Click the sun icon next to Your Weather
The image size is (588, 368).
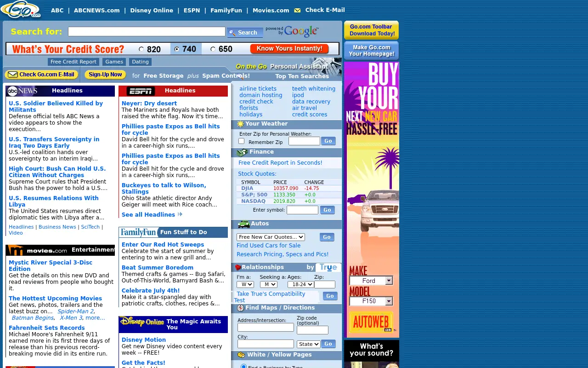(240, 124)
